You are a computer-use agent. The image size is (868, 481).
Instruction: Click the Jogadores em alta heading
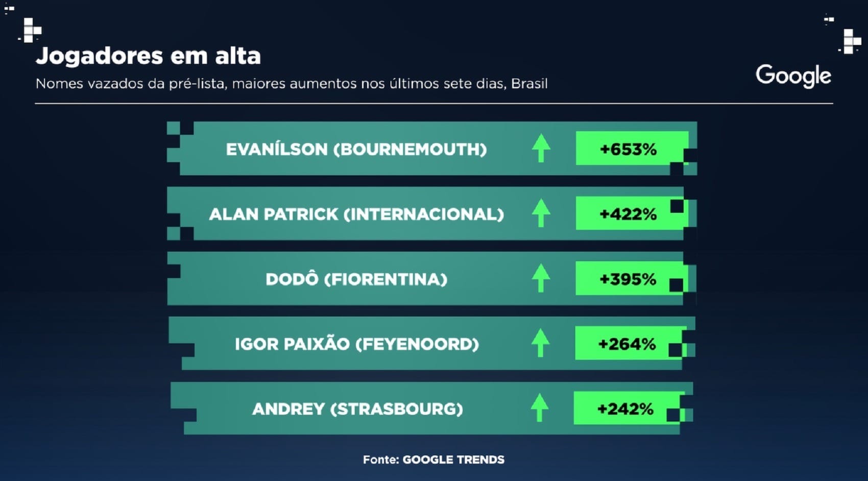click(x=148, y=56)
